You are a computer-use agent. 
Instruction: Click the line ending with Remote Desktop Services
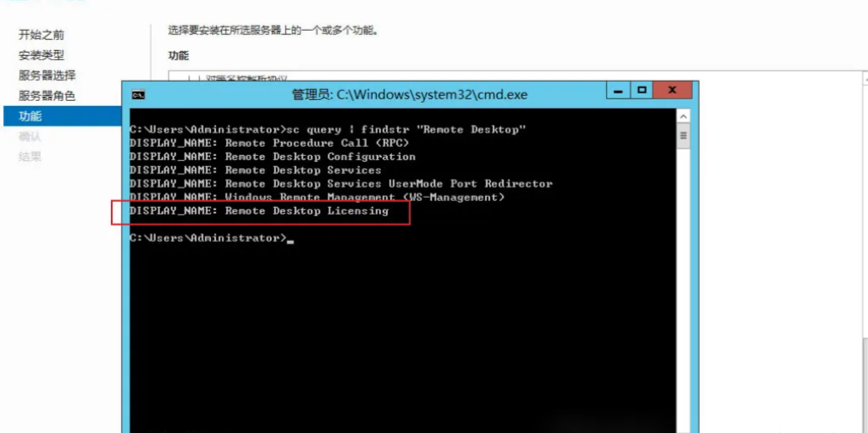tap(255, 170)
